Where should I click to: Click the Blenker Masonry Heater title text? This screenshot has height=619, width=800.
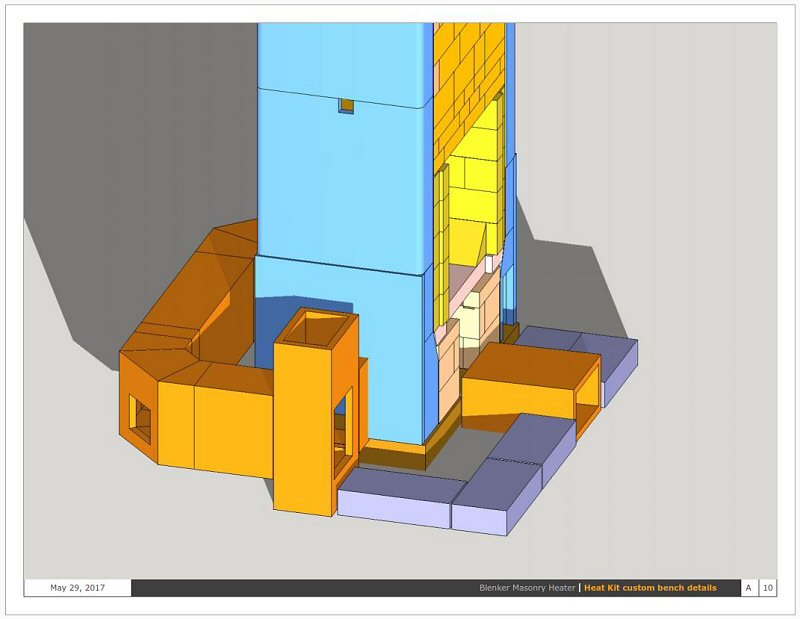(527, 588)
